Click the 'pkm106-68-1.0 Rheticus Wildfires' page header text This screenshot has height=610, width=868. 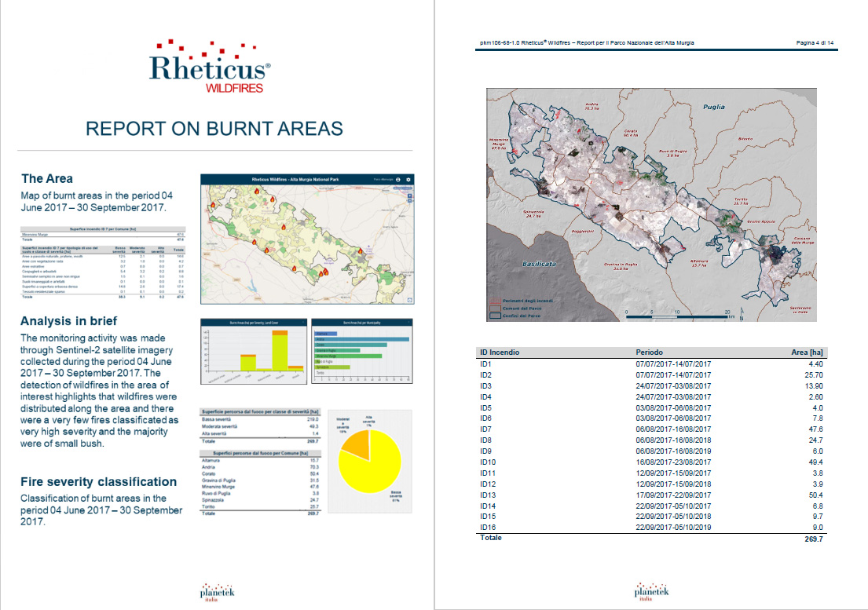pyautogui.click(x=587, y=42)
